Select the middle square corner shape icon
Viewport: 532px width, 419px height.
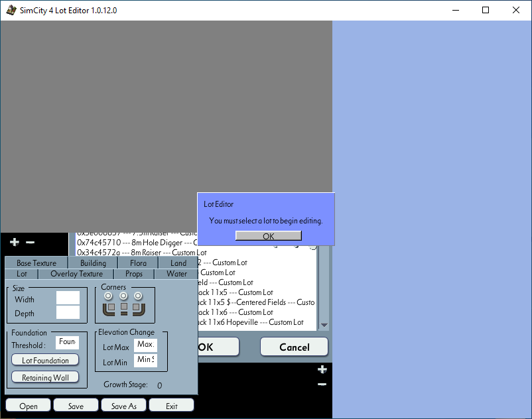pyautogui.click(x=124, y=309)
